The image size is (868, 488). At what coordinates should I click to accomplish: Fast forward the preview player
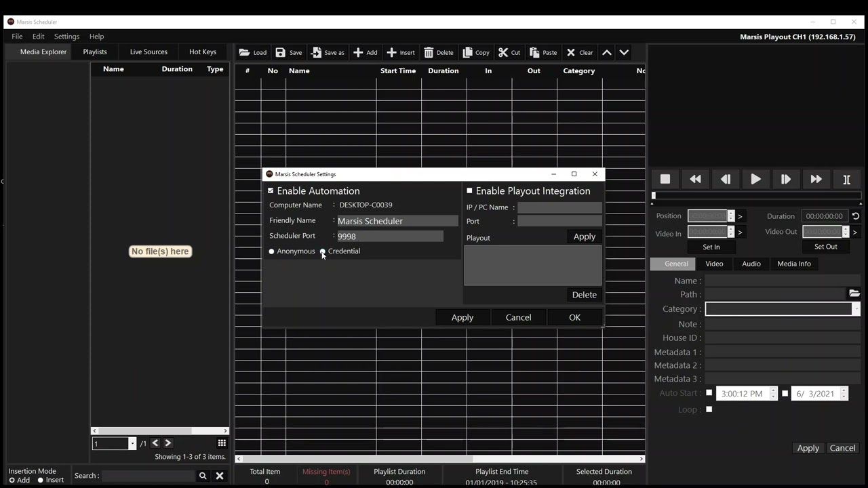pos(816,179)
